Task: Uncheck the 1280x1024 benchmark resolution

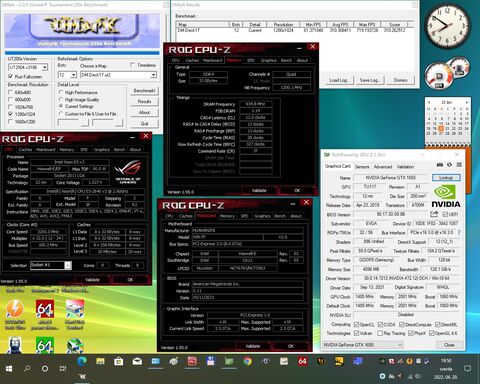Action: (x=10, y=114)
